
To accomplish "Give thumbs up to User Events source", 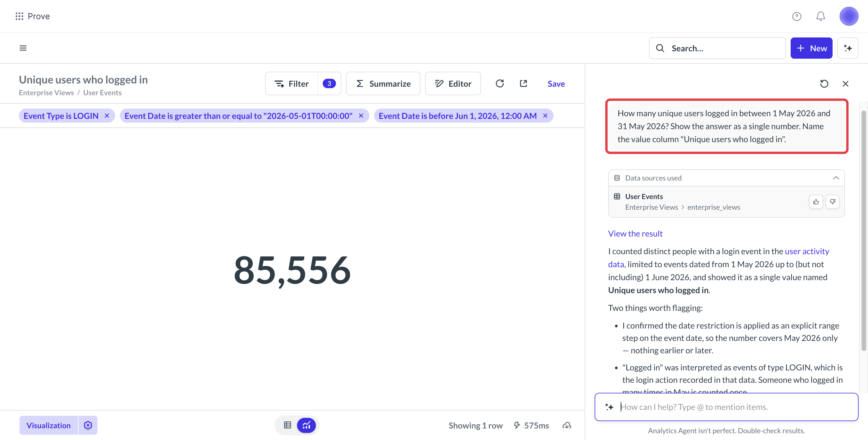I will pos(816,202).
